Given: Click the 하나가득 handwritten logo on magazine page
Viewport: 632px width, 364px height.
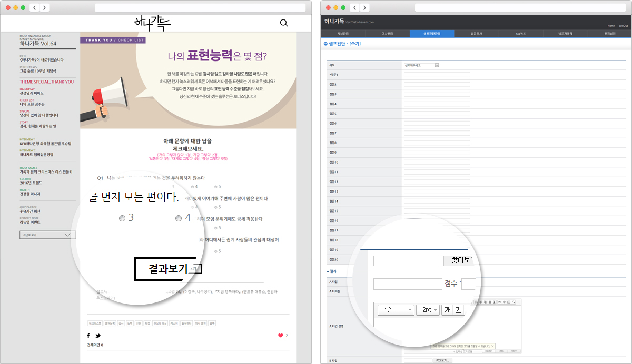Looking at the screenshot, I should (152, 23).
